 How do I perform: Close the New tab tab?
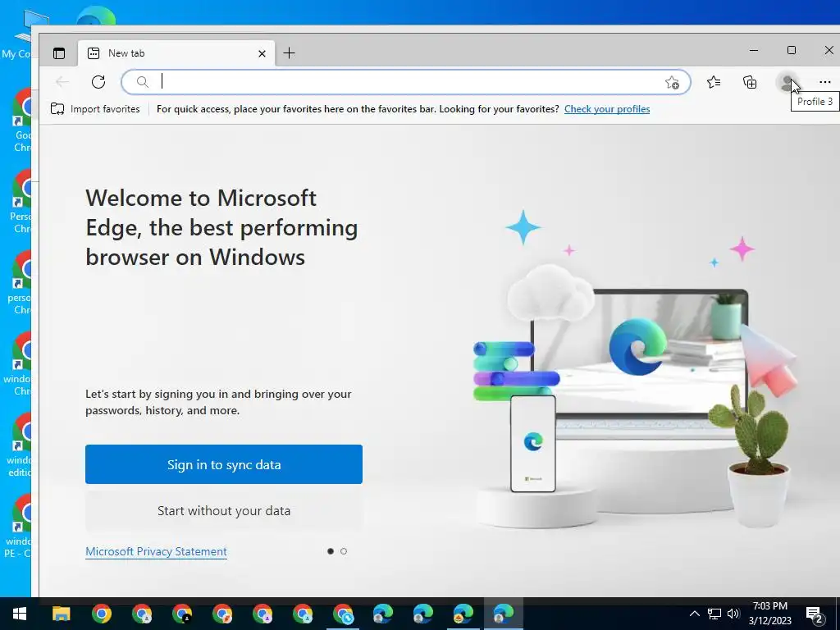(x=262, y=53)
